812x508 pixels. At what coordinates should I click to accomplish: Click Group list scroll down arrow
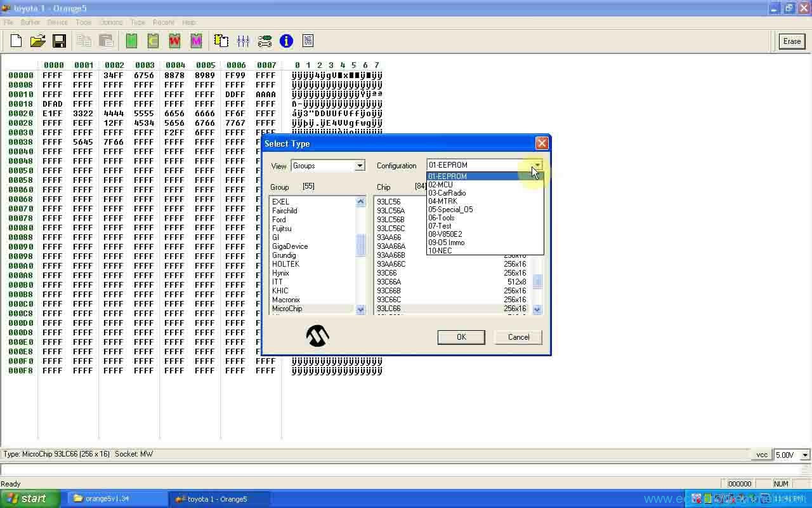click(x=361, y=309)
